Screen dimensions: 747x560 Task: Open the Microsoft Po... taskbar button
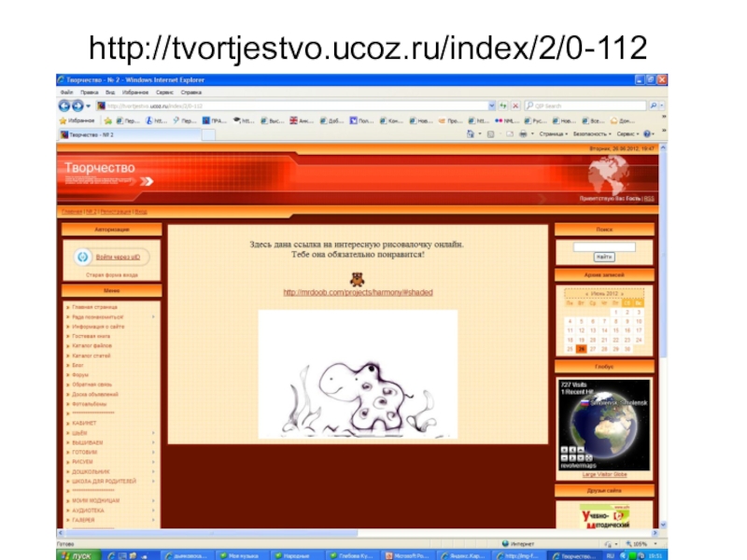point(408,555)
